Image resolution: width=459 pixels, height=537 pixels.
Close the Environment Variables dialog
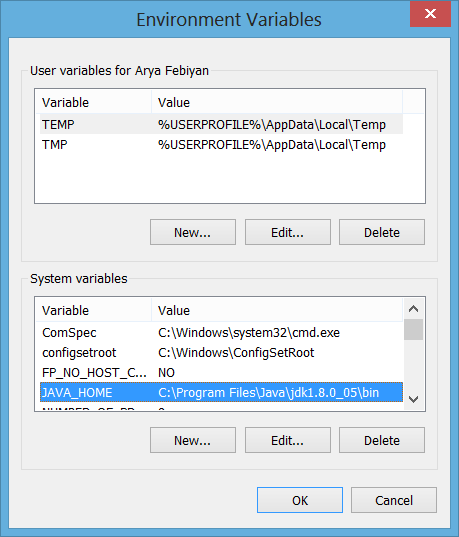point(430,14)
